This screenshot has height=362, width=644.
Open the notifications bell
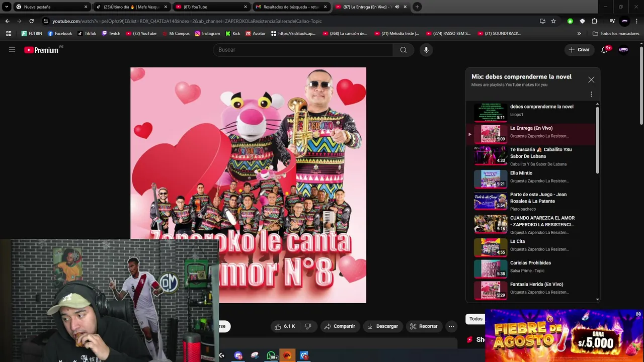(604, 50)
